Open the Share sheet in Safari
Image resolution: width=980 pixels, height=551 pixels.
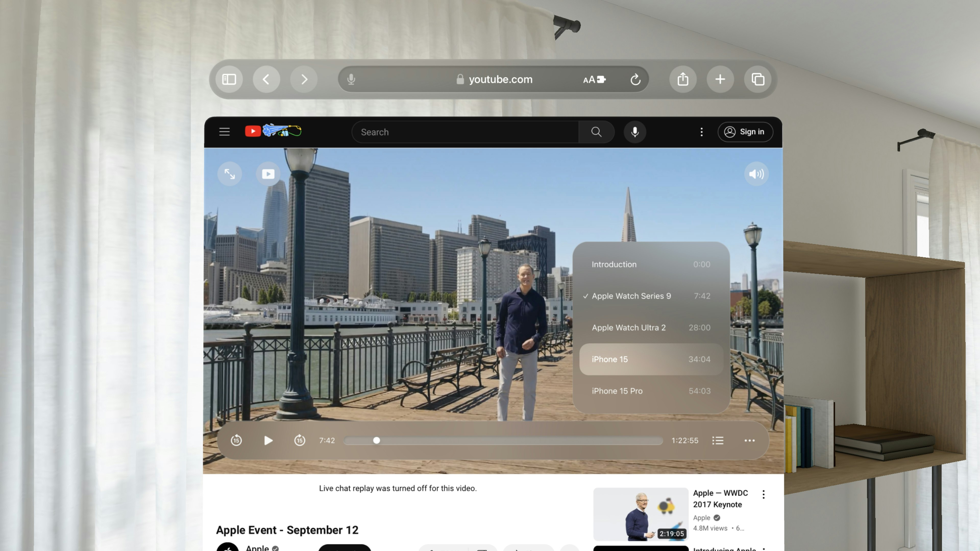683,79
